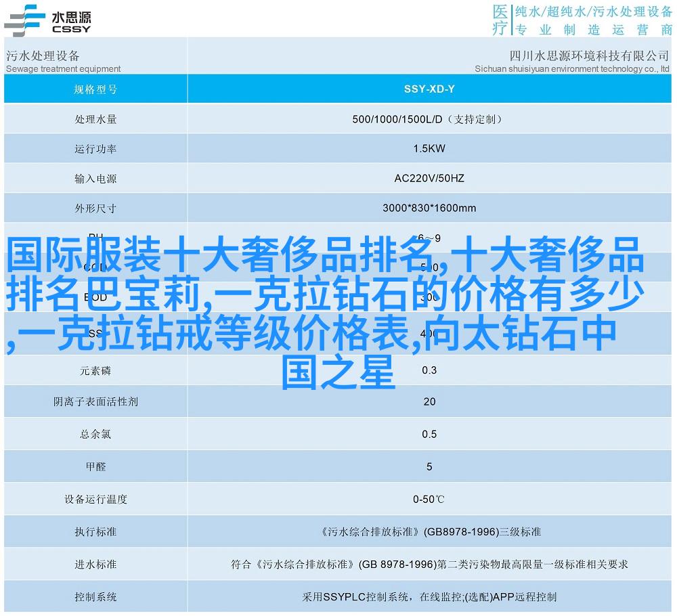Click the 污水处理设备 title
The height and width of the screenshot is (616, 677).
point(43,56)
